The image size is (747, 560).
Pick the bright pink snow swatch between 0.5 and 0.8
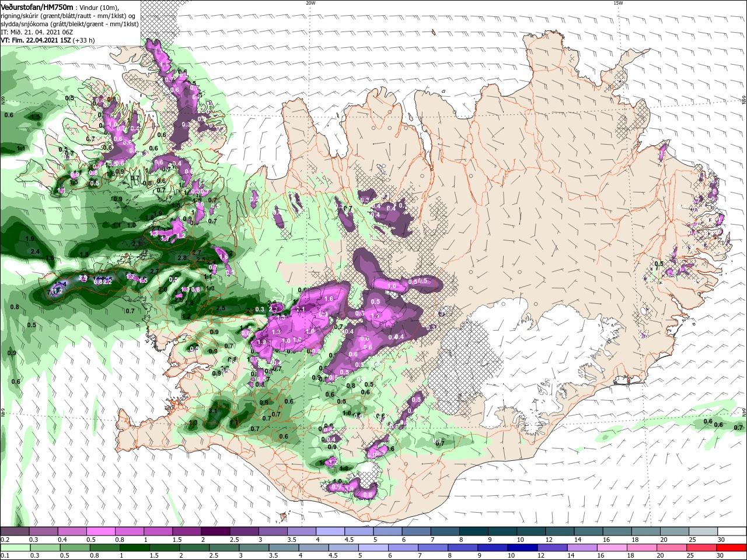(100, 531)
